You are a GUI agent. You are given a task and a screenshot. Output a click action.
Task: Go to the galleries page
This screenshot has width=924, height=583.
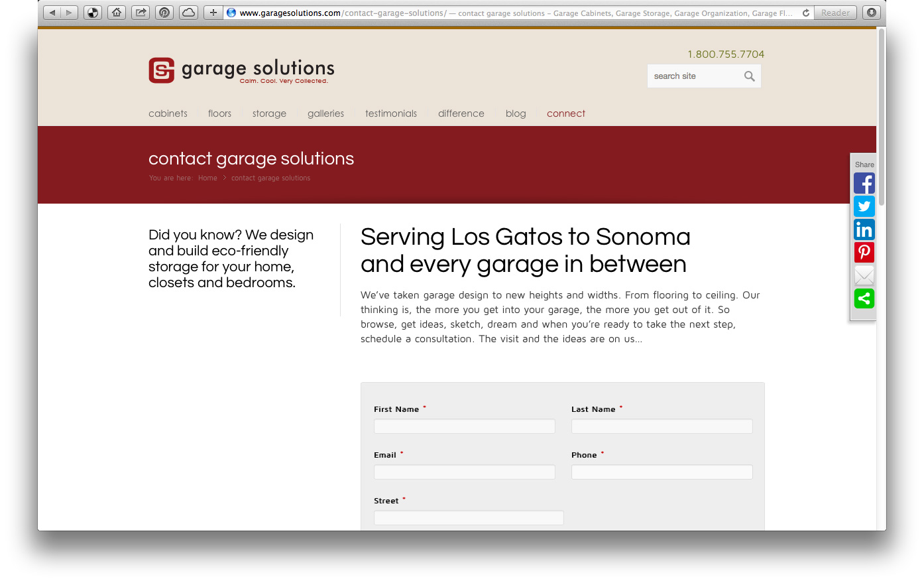[325, 113]
